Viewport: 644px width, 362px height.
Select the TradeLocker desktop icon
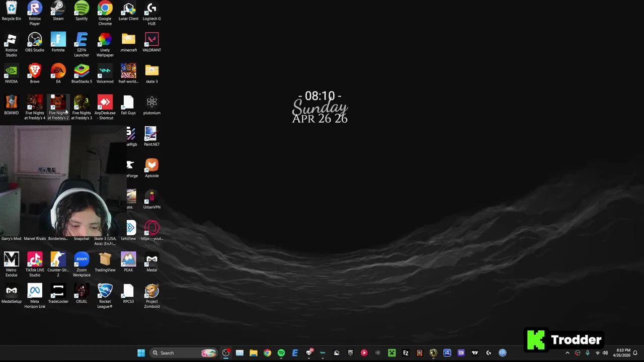[58, 294]
